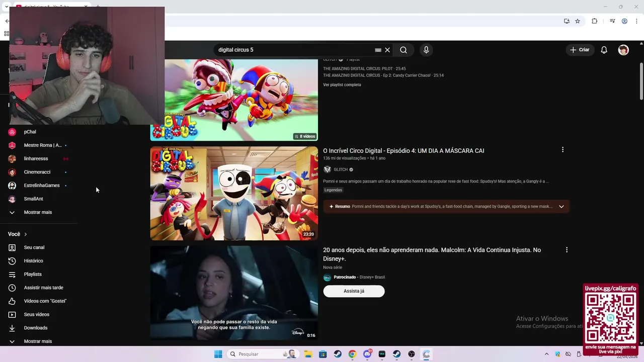Open the playlist thumbnail with 8 vídeos
This screenshot has width=644, height=362.
(x=234, y=100)
